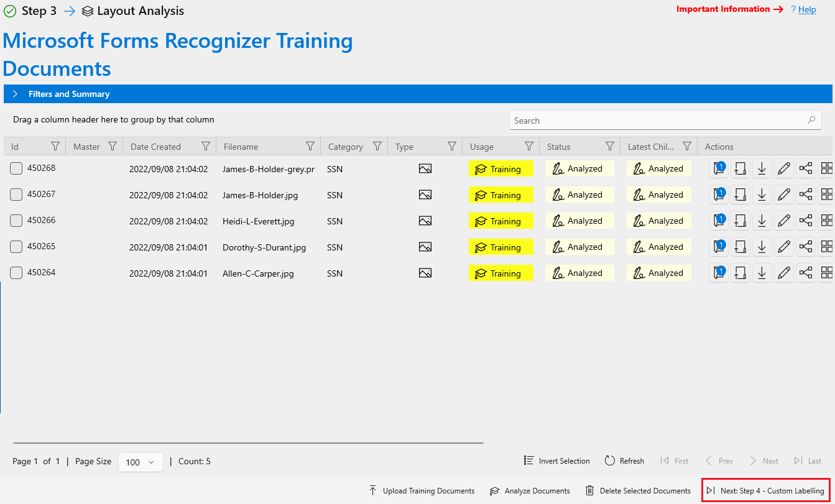Click Latest Child Analyzed cell for row 450267
835x504 pixels.
click(659, 195)
